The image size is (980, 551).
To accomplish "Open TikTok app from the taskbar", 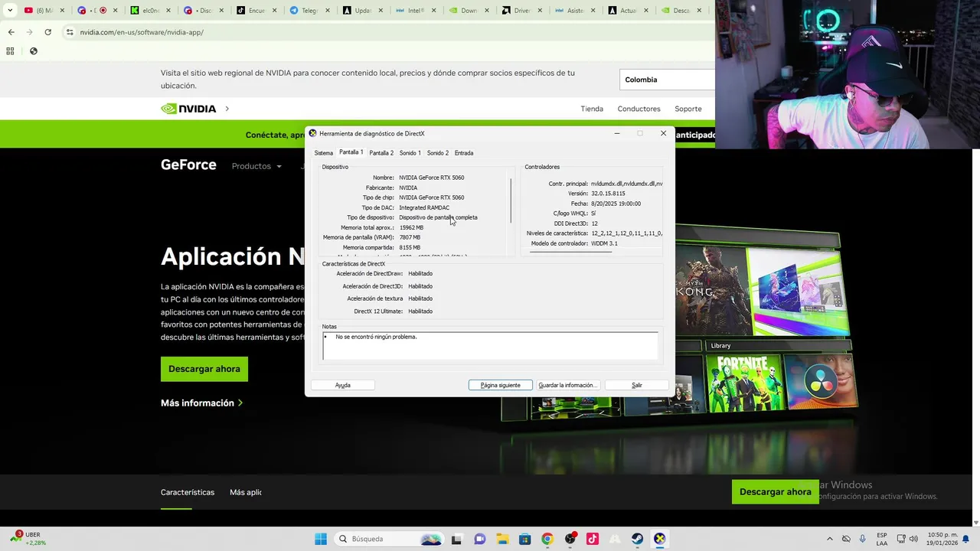I will 592,539.
